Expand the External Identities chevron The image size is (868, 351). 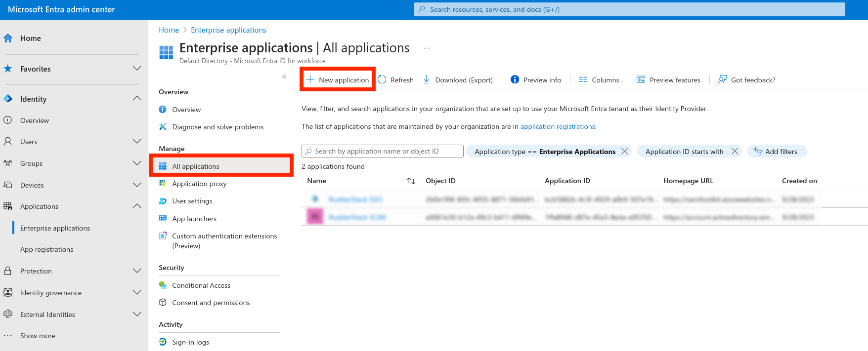tap(137, 314)
